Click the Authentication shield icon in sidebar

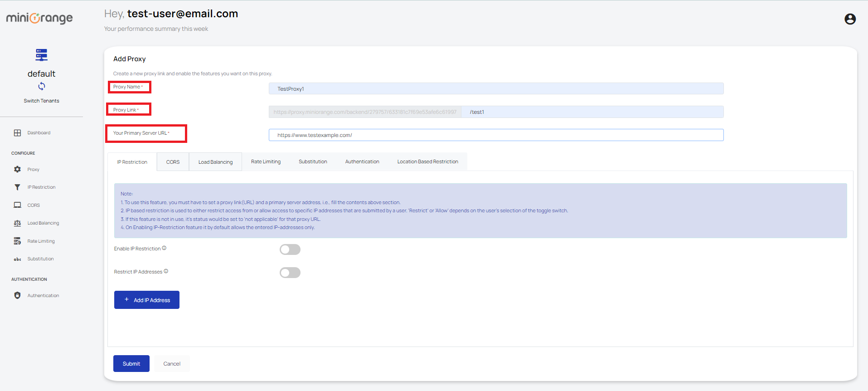pos(17,295)
